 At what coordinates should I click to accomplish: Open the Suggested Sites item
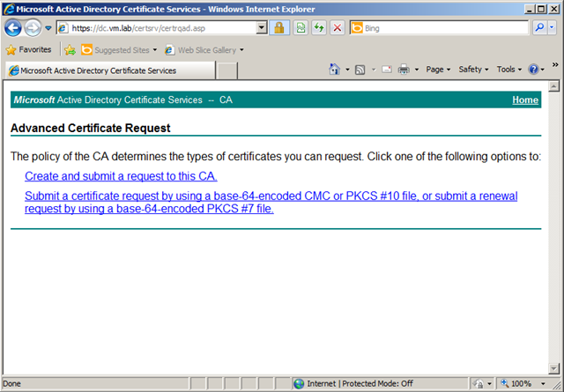119,50
